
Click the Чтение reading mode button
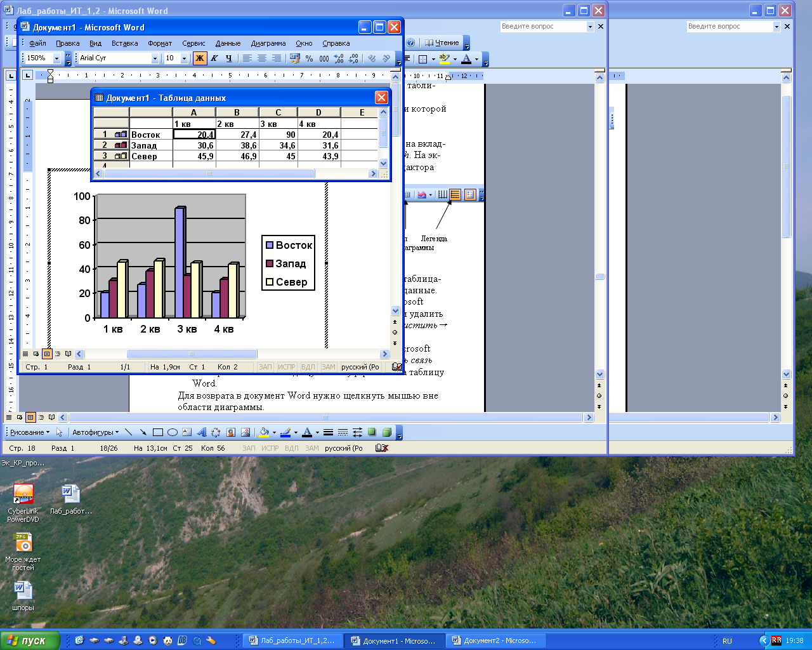pos(442,43)
